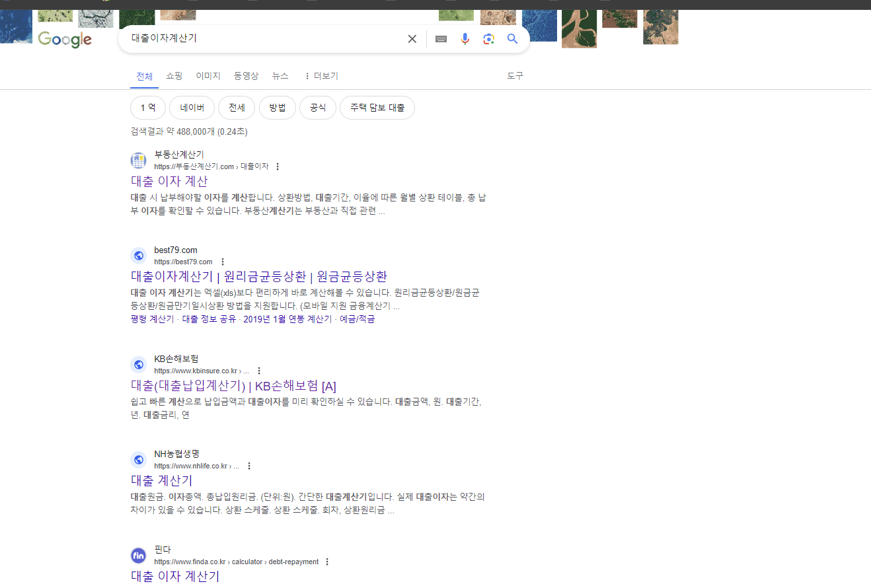871x588 pixels.
Task: Apply the 1 억 filter chip
Action: 148,108
